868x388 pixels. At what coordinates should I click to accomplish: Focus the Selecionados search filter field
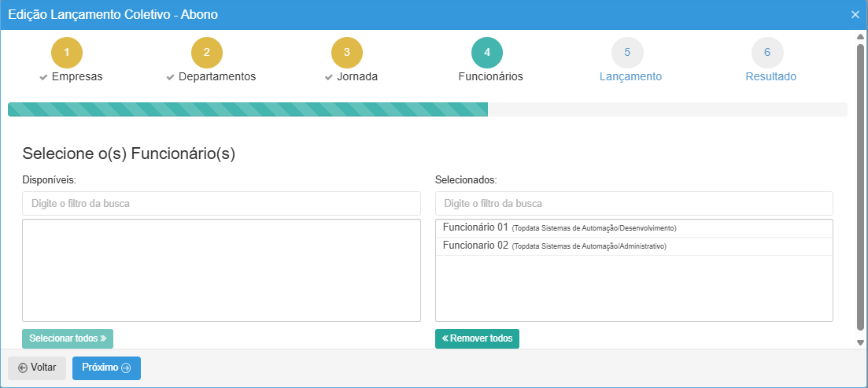[633, 203]
